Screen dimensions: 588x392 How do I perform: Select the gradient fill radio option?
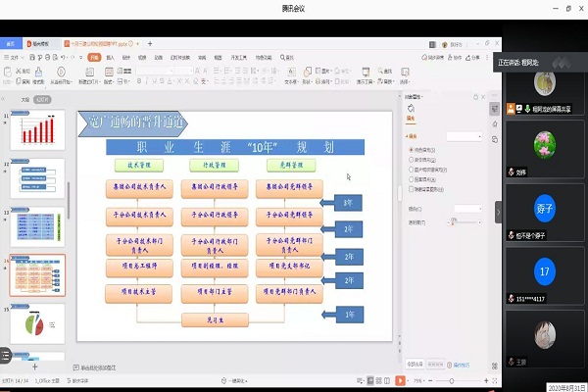click(x=410, y=159)
